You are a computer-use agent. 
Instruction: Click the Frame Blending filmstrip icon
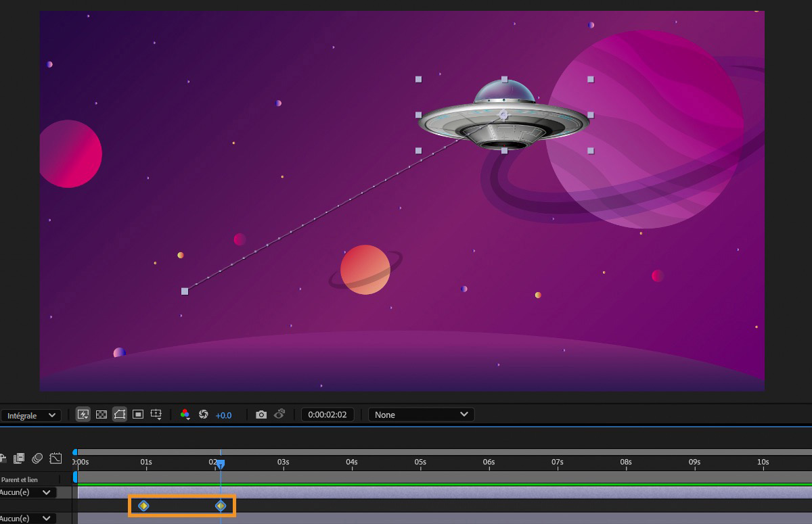(x=19, y=458)
